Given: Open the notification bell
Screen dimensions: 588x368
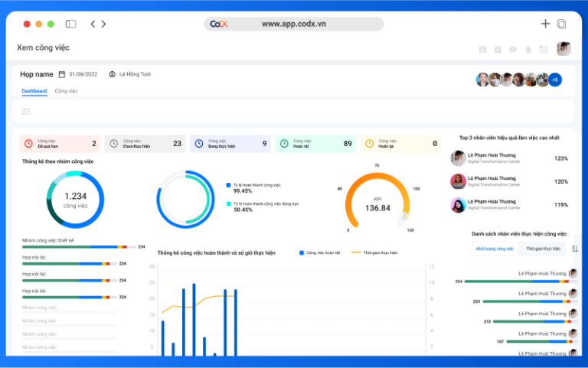Looking at the screenshot, I should coord(528,50).
